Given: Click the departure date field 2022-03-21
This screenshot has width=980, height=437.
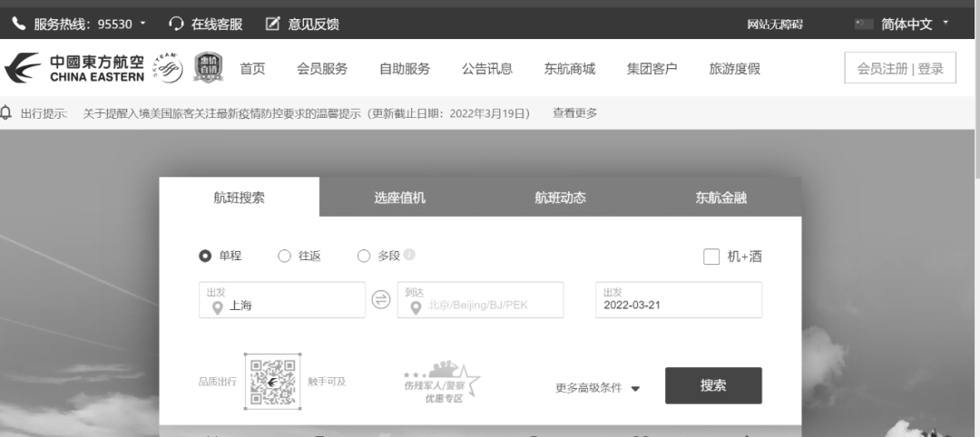Looking at the screenshot, I should coord(678,300).
